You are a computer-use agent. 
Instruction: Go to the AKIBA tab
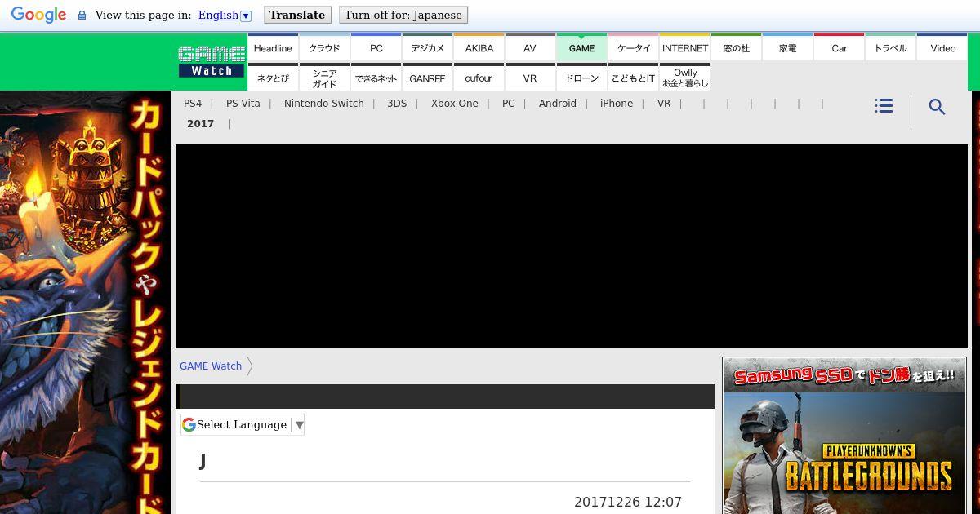479,47
